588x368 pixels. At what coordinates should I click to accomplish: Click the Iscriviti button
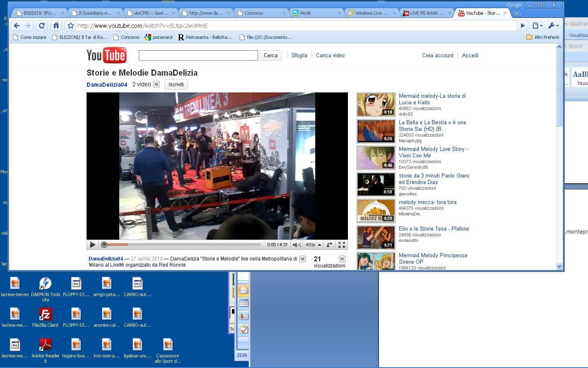coord(176,84)
